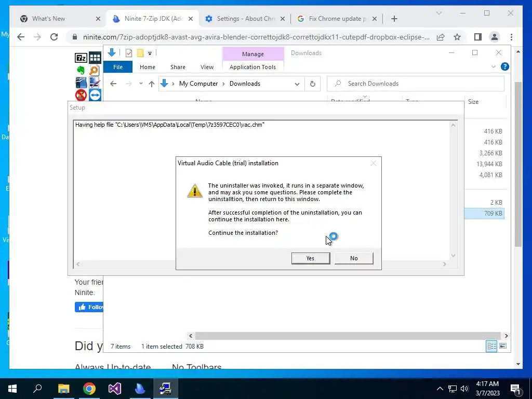The height and width of the screenshot is (399, 532).
Task: Open the Windows Start menu
Action: tap(12, 389)
